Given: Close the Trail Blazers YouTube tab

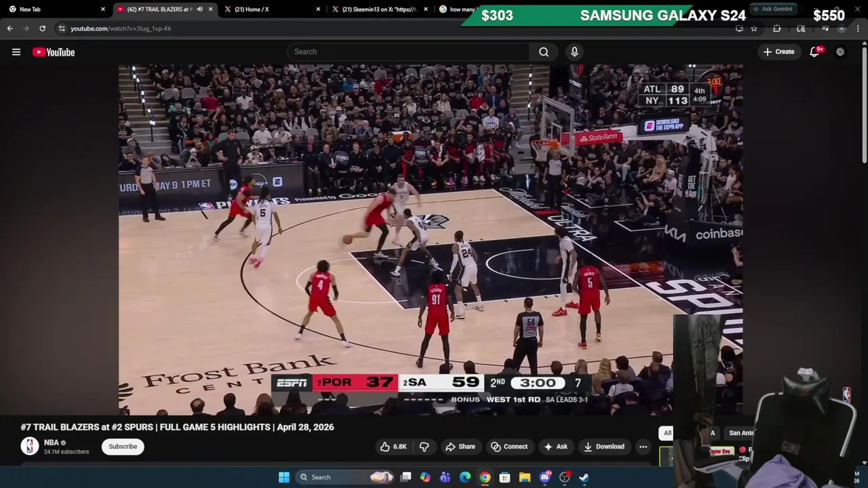Looking at the screenshot, I should (x=210, y=9).
